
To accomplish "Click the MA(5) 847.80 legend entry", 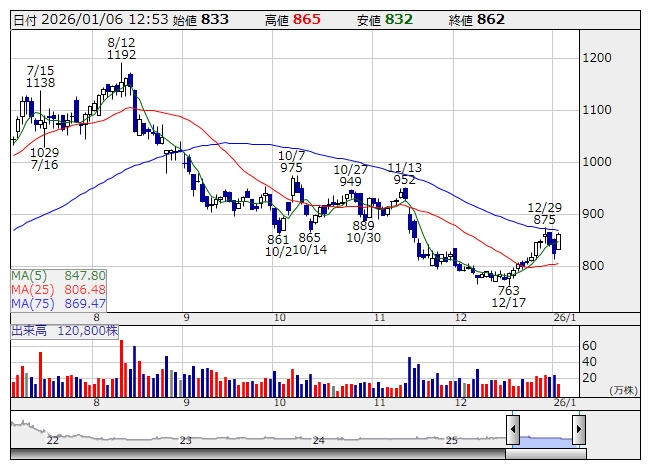I will 59,275.
